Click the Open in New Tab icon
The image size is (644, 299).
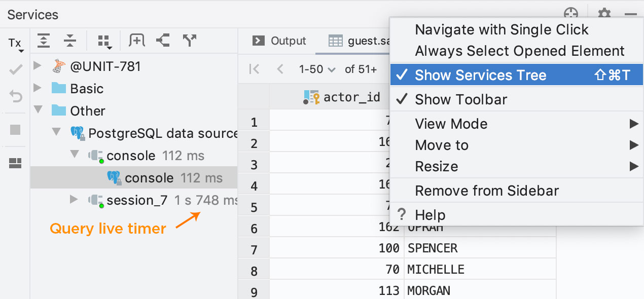(x=136, y=41)
